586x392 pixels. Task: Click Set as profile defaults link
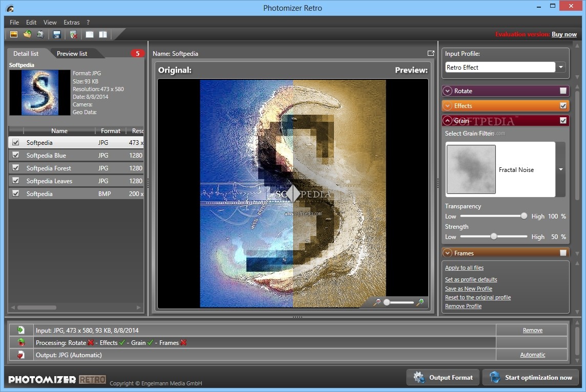[x=471, y=279]
